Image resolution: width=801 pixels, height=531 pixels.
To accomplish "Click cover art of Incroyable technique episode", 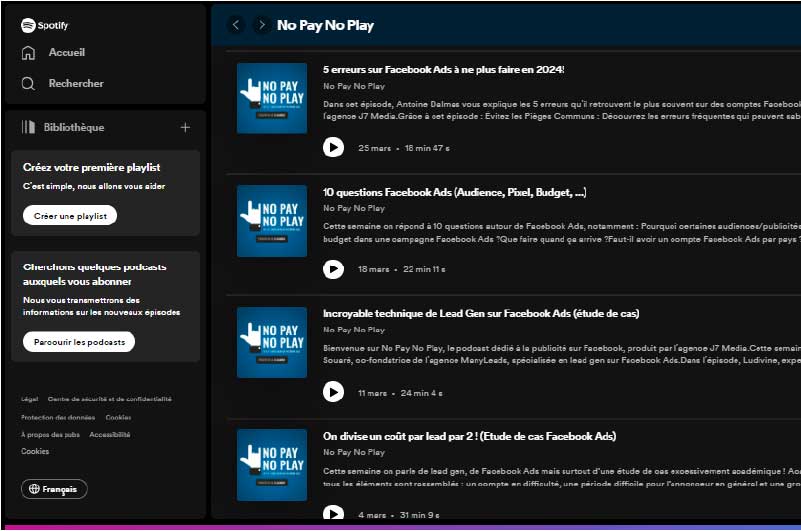I will tap(272, 342).
